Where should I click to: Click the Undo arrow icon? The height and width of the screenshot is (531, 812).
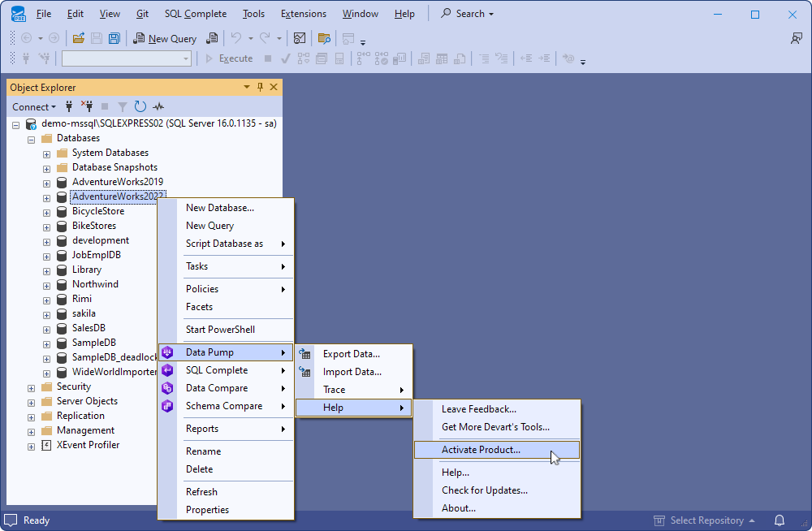[x=236, y=38]
